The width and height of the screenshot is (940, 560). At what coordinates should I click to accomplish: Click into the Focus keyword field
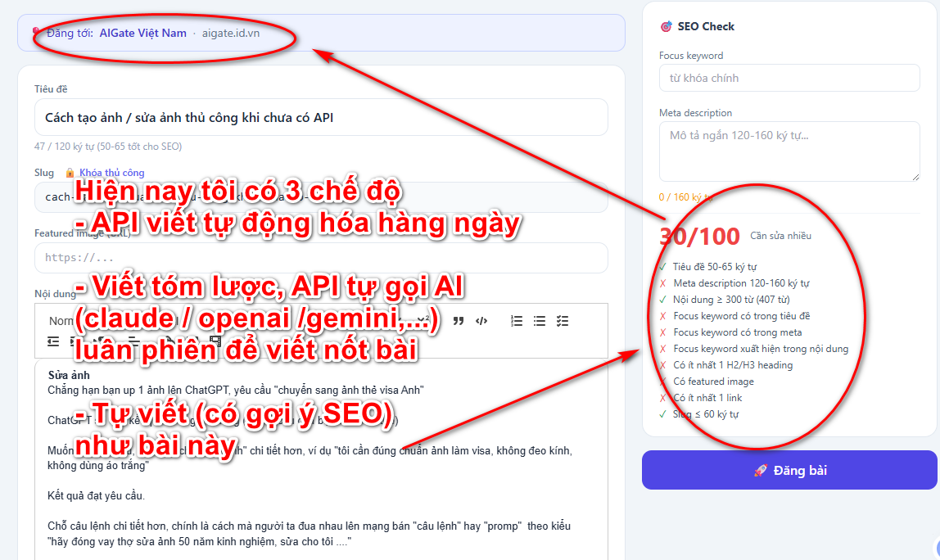[x=789, y=78]
